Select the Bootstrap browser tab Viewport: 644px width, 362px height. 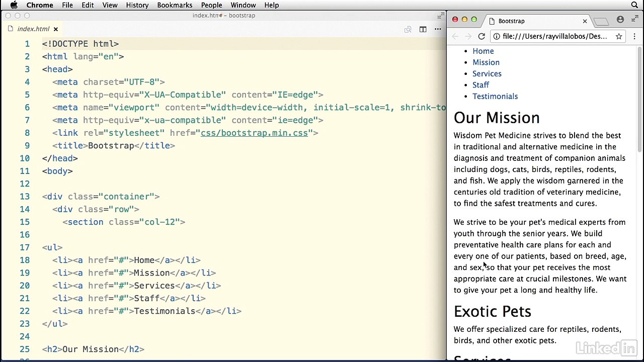pos(536,21)
